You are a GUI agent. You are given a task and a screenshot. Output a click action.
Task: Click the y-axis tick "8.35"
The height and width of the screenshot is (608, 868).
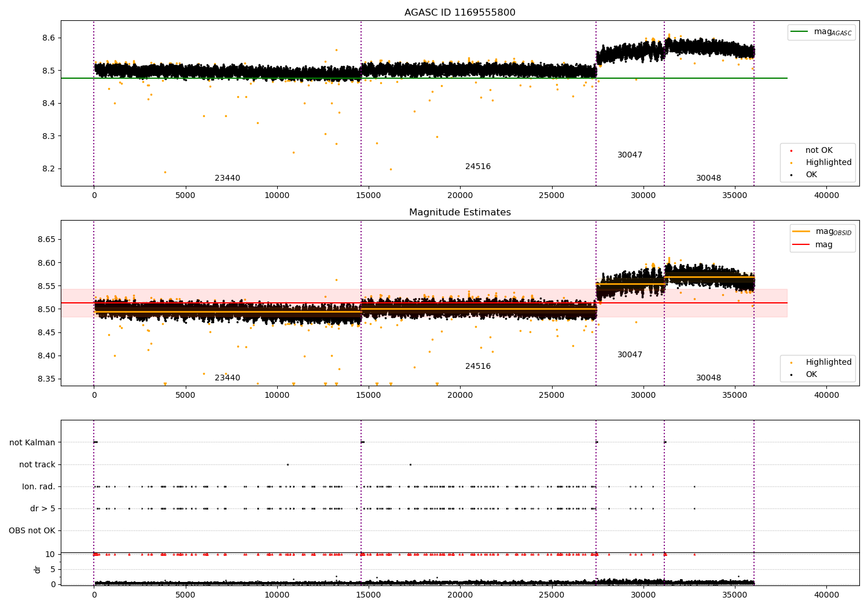[46, 379]
